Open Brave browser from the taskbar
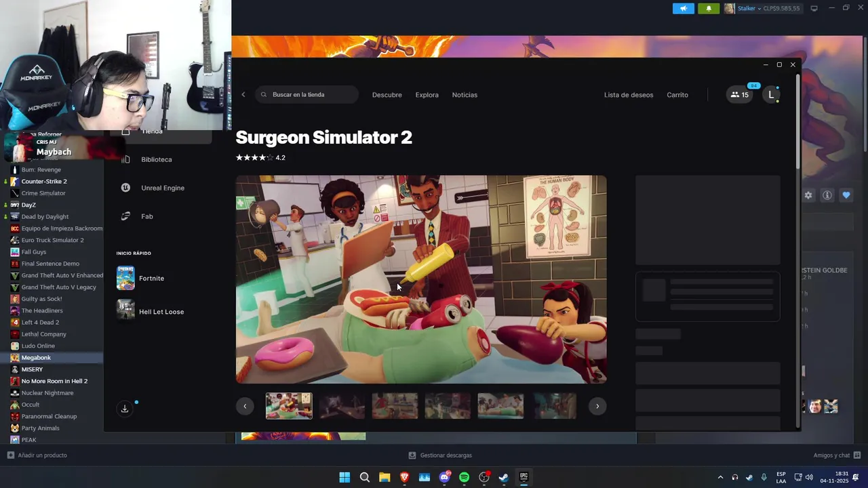868x488 pixels. click(404, 477)
